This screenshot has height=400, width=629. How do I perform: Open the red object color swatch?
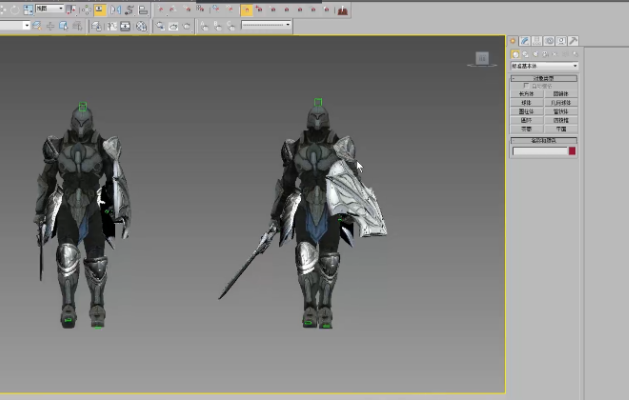point(572,151)
